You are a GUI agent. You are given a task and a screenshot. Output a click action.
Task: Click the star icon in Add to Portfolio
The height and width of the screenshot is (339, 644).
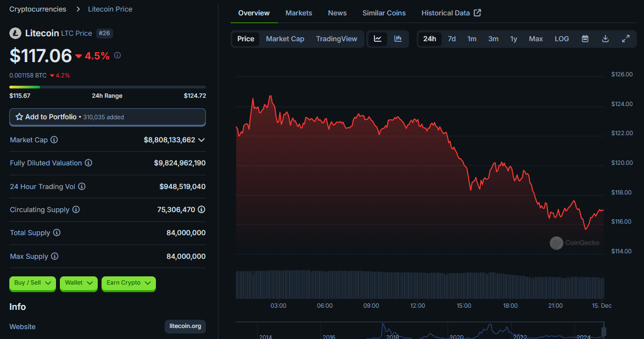click(x=19, y=116)
